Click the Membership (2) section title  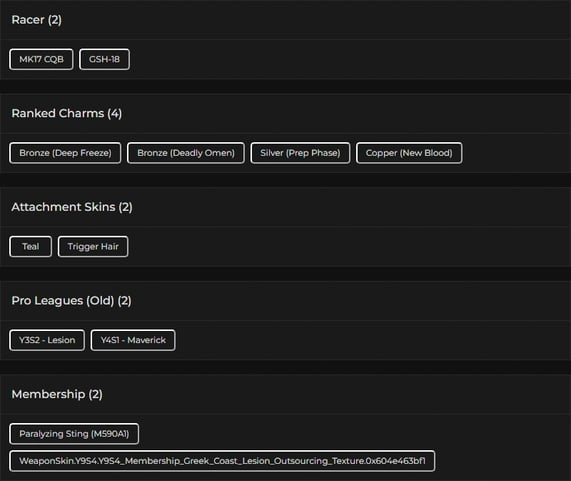[x=57, y=394]
